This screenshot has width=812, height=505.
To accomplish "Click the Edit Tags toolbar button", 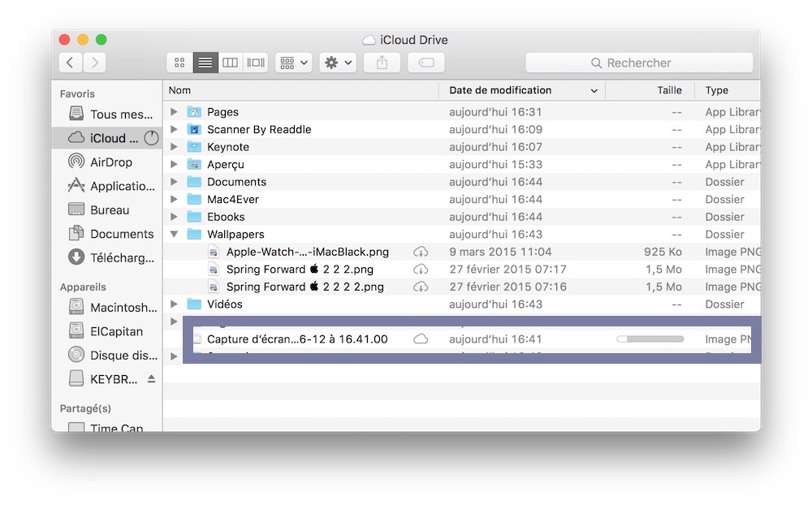I will [x=426, y=63].
